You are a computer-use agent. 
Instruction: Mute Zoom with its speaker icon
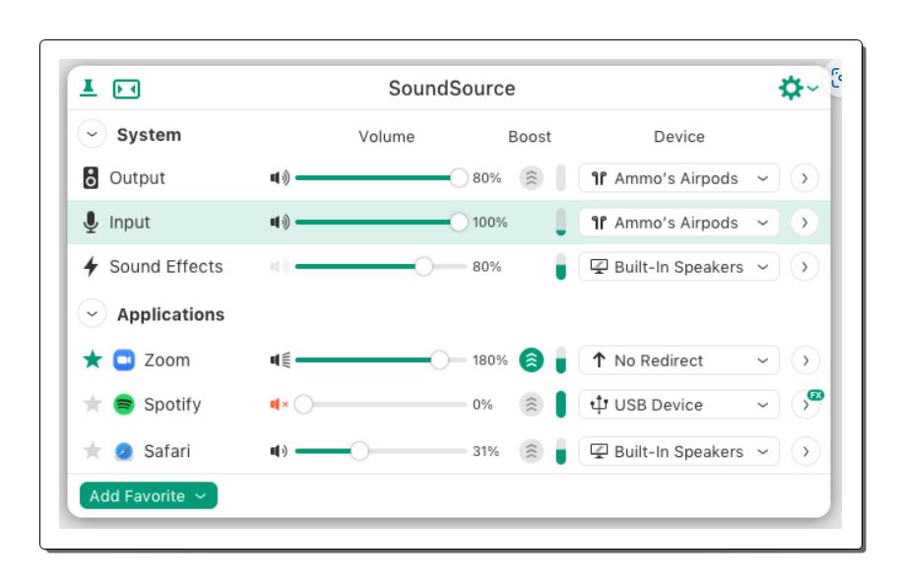280,360
